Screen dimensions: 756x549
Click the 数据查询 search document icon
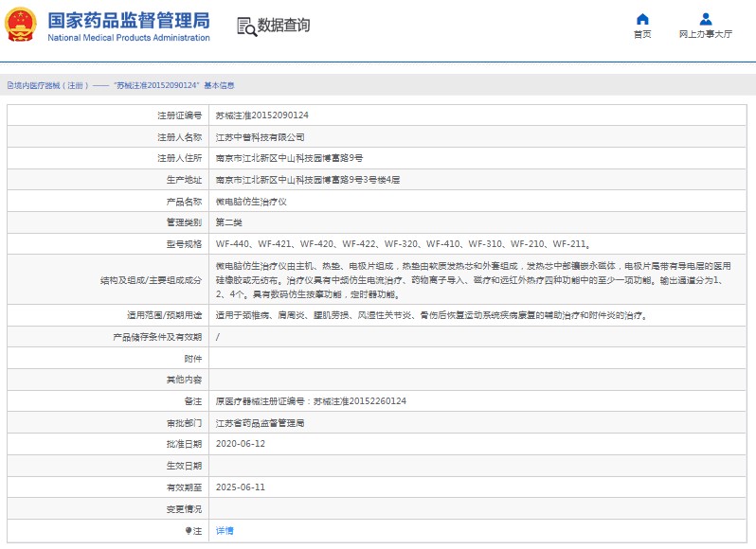(246, 27)
